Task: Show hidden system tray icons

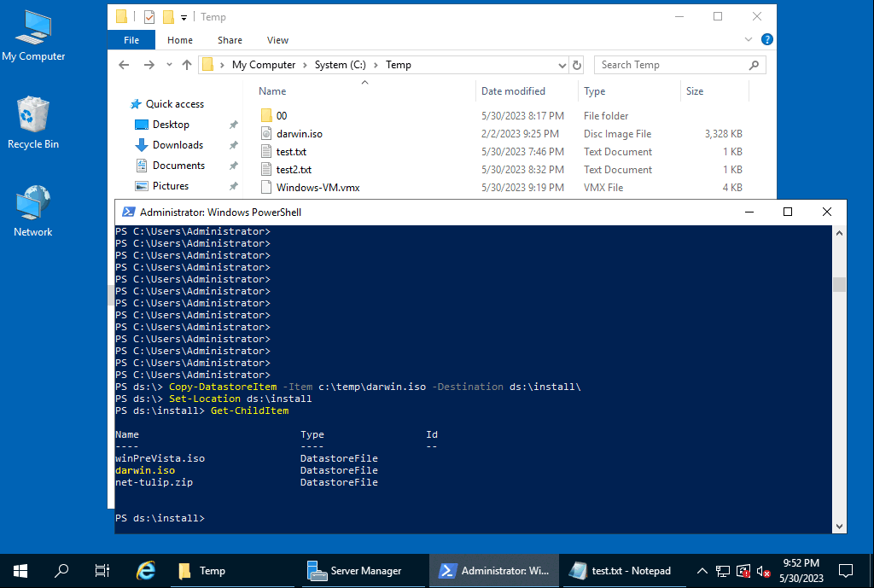Action: coord(702,571)
